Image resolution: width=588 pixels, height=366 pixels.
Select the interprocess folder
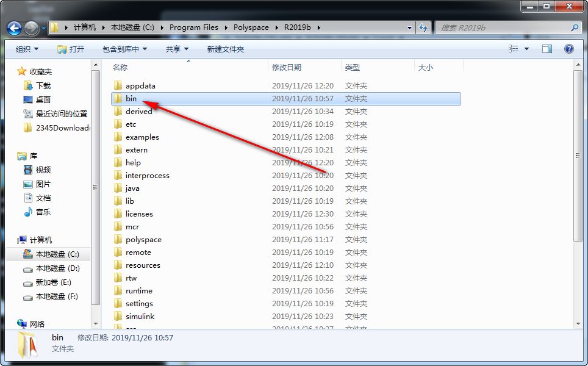pos(148,175)
